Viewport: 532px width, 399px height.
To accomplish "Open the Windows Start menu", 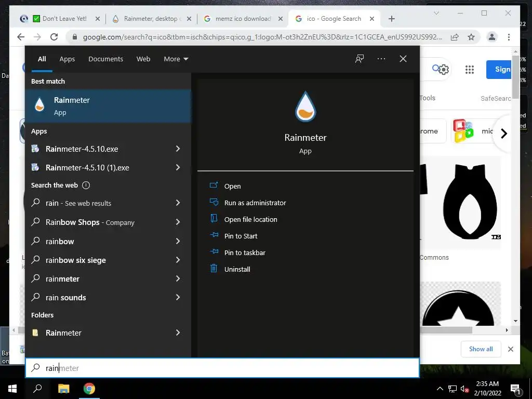I will (12, 389).
